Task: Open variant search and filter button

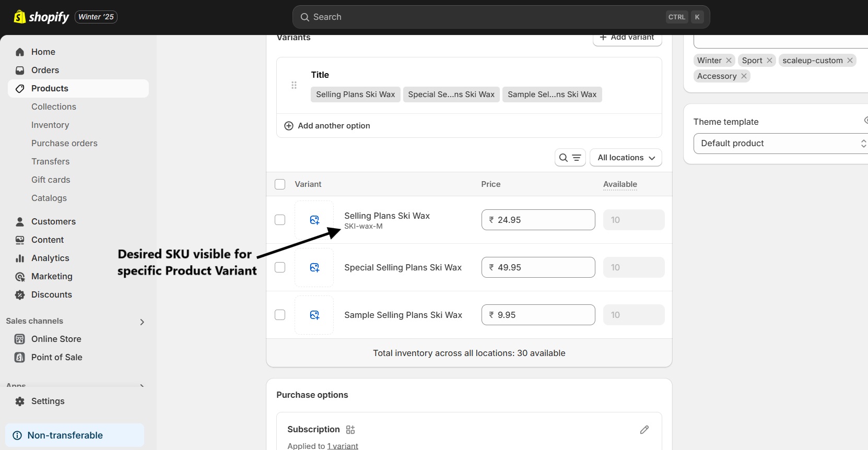Action: coord(570,158)
